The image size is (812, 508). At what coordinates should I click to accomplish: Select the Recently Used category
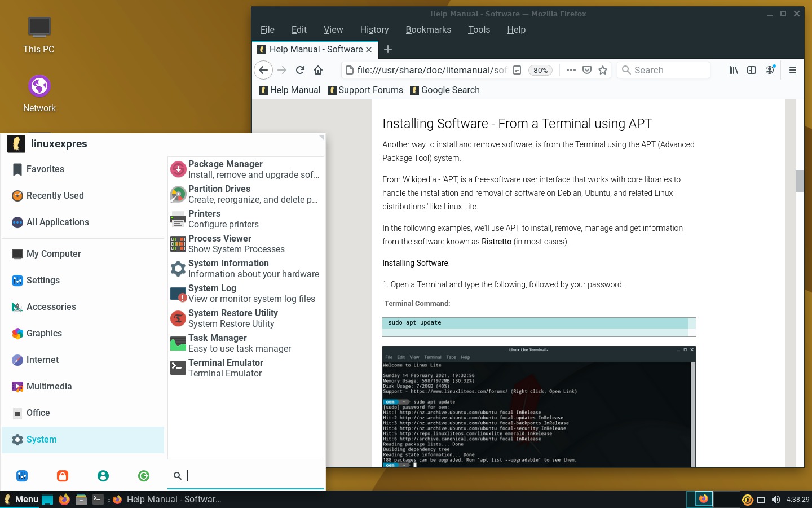[83, 195]
